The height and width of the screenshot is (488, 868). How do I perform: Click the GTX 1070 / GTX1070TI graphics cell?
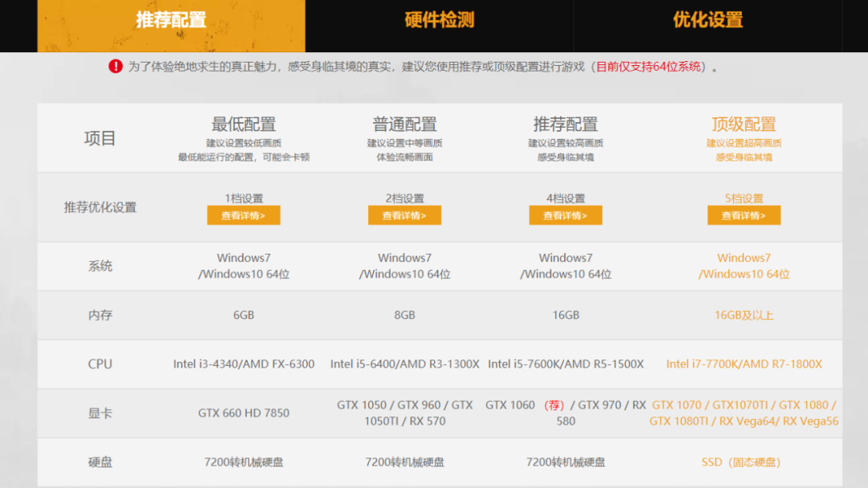coord(744,413)
